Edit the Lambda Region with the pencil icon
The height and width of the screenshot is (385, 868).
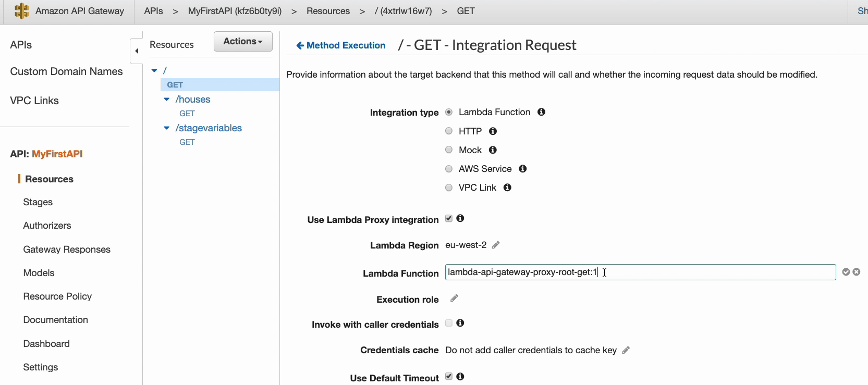click(x=496, y=245)
